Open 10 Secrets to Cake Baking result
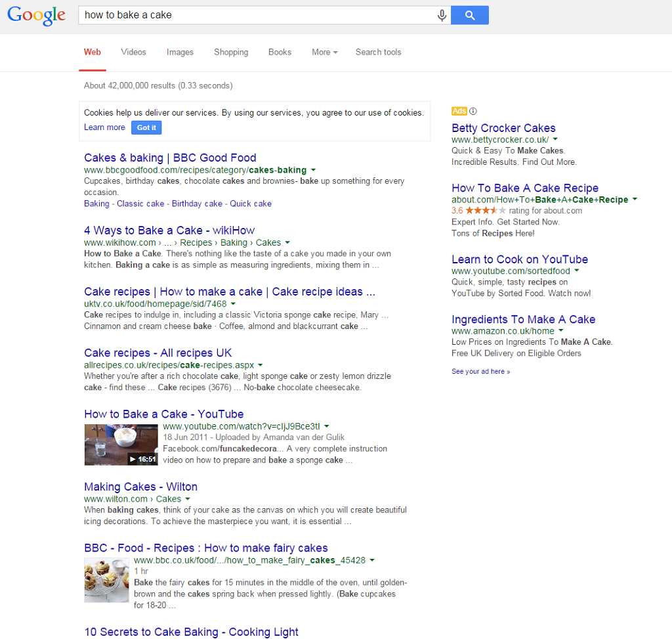 click(191, 632)
